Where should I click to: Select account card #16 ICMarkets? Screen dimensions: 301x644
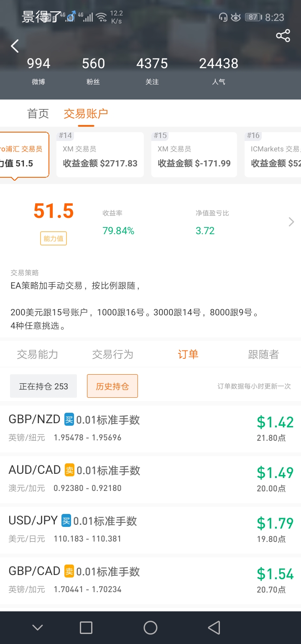(x=273, y=155)
